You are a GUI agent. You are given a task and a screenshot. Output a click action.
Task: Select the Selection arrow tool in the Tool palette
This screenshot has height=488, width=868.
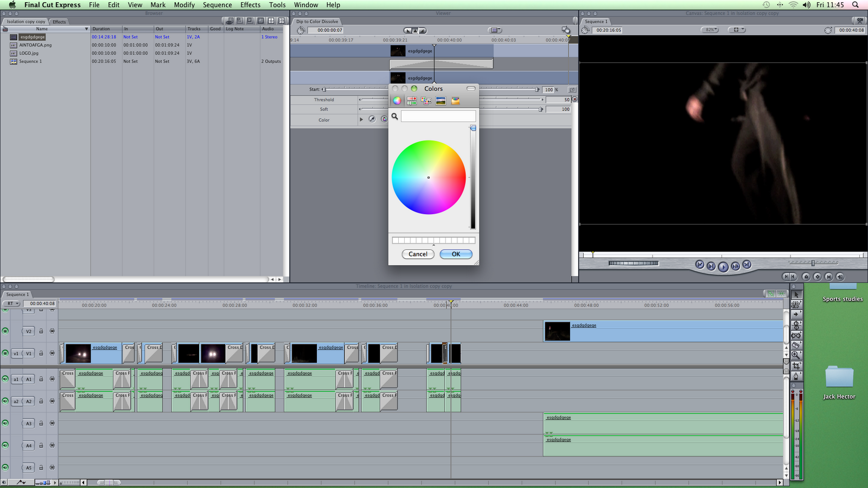coord(796,294)
